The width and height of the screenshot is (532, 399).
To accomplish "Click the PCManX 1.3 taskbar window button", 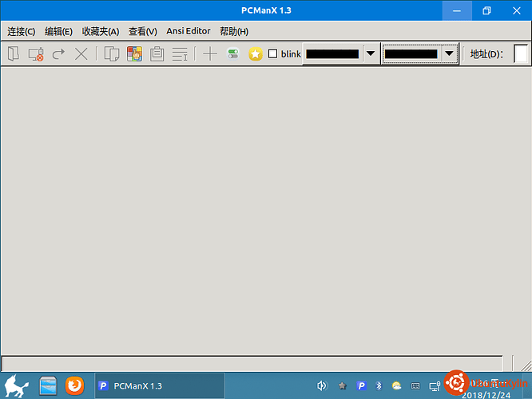I will pyautogui.click(x=160, y=385).
